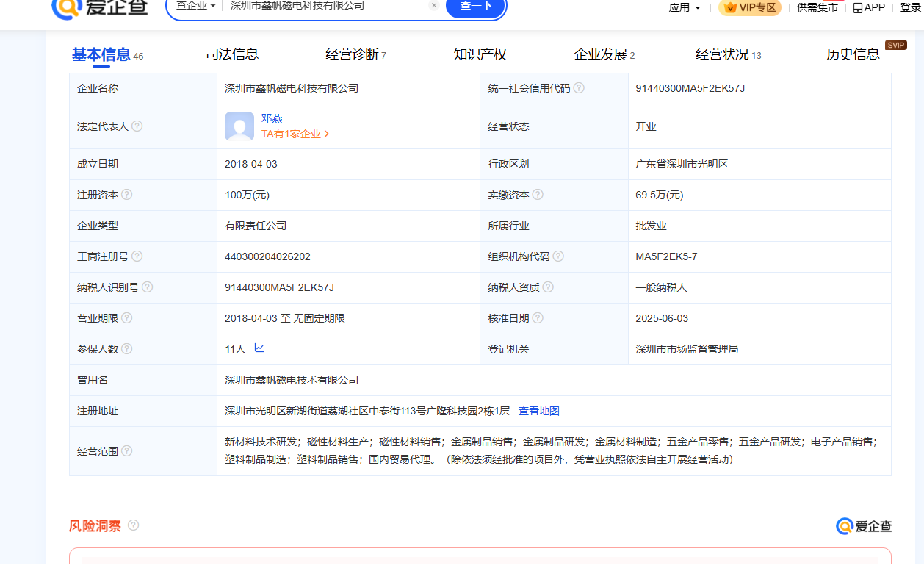Click help icon next to 纳税人资质
This screenshot has height=571, width=924.
548,287
